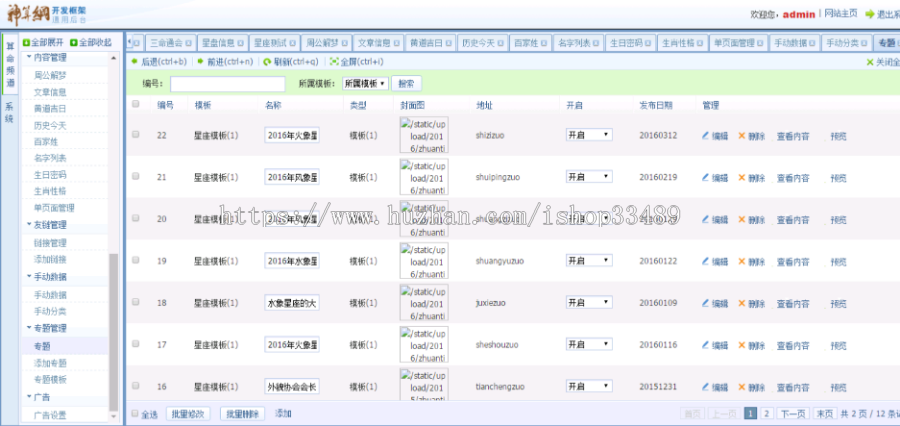
Task: Open the 开启 dropdown in row 21
Action: pyautogui.click(x=589, y=177)
